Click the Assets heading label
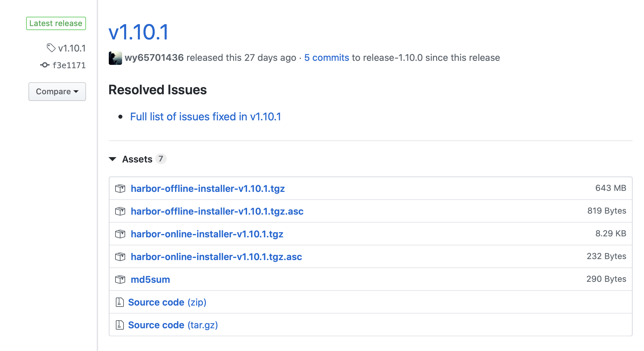The image size is (644, 351). coord(137,159)
